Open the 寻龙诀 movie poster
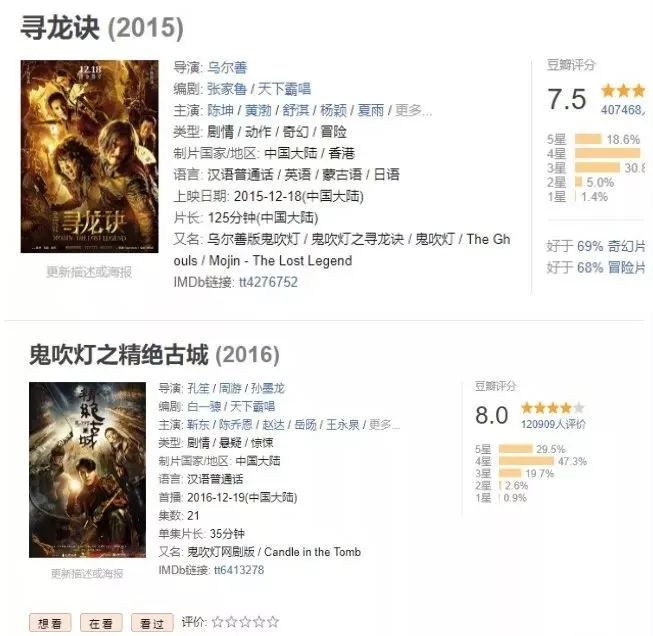The image size is (653, 636). click(90, 156)
